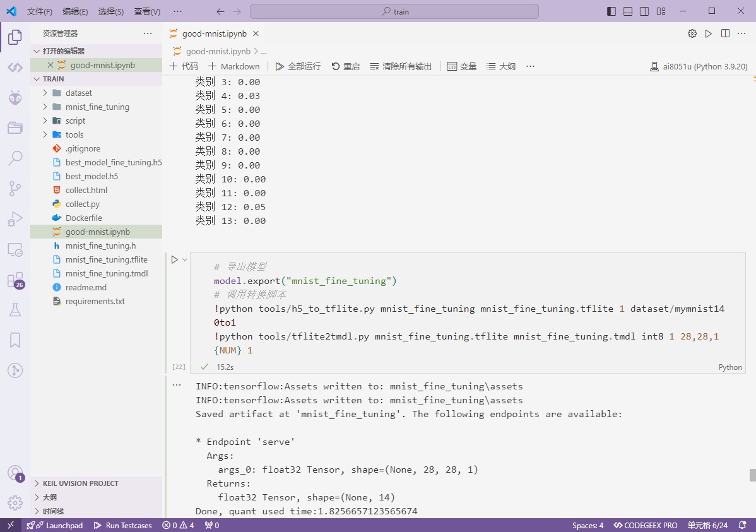
Task: Run all notebook cells
Action: pyautogui.click(x=298, y=66)
